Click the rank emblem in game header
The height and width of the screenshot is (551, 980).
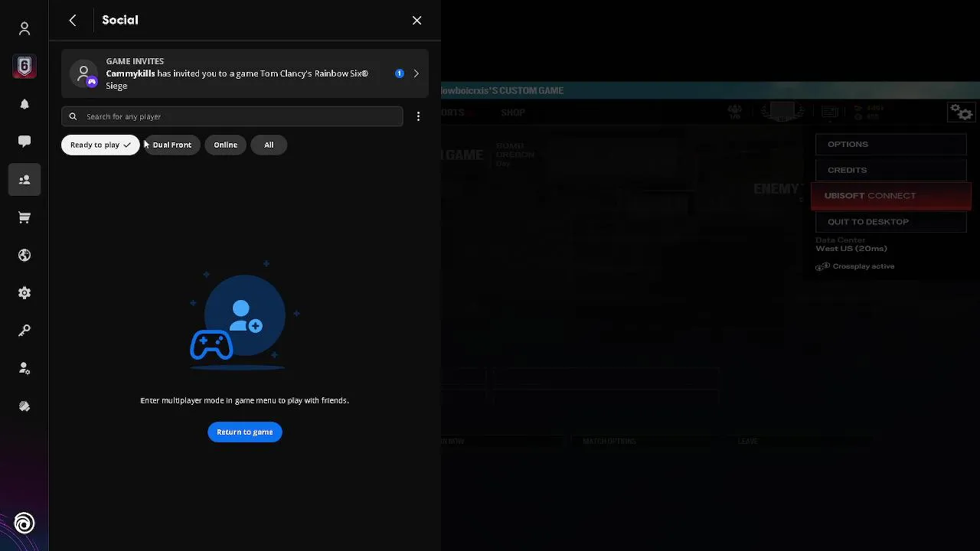pos(782,112)
